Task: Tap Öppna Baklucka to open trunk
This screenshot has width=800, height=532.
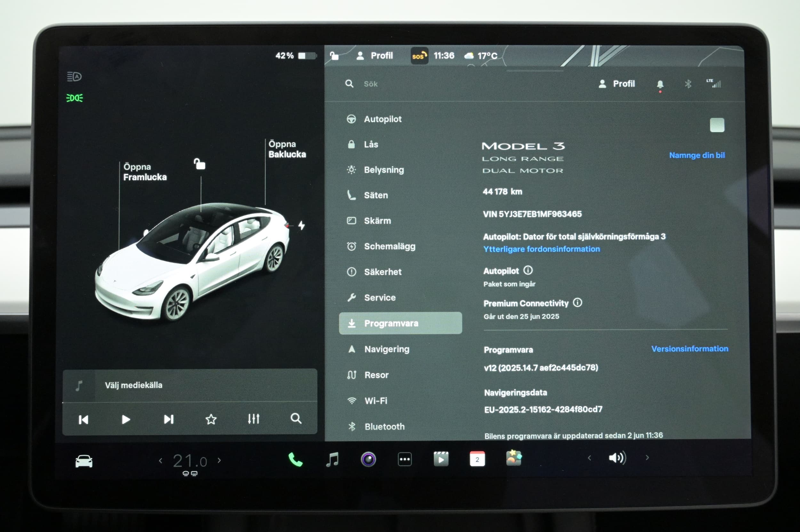Action: coord(287,149)
